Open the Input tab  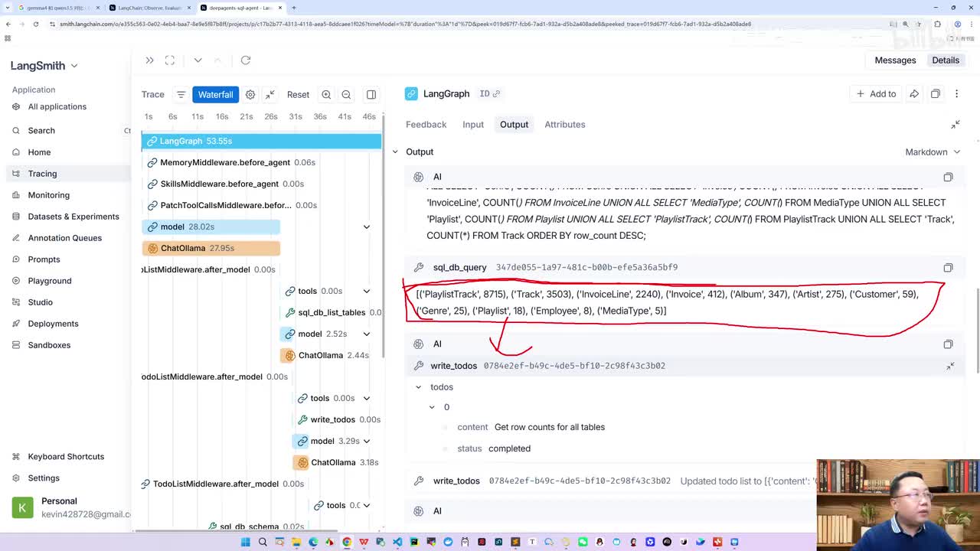coord(473,125)
